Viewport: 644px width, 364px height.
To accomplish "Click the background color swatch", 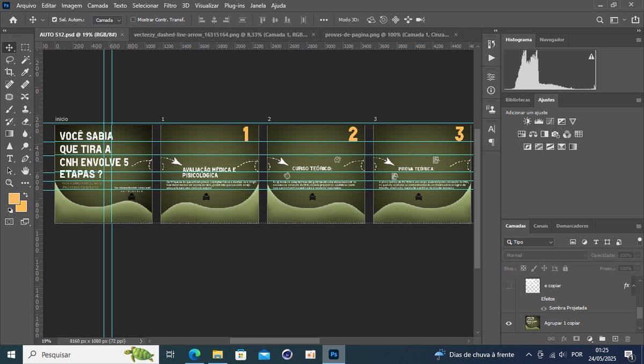I will pos(23,208).
